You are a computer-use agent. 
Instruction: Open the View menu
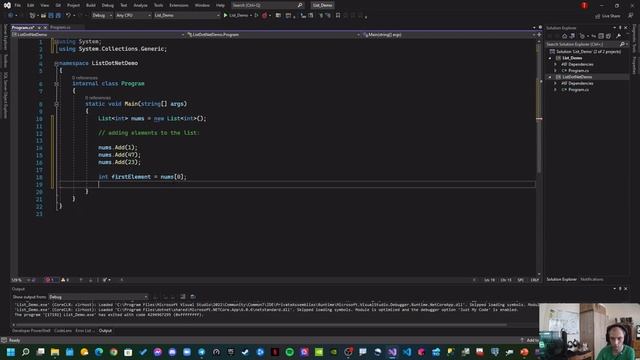pyautogui.click(x=44, y=5)
